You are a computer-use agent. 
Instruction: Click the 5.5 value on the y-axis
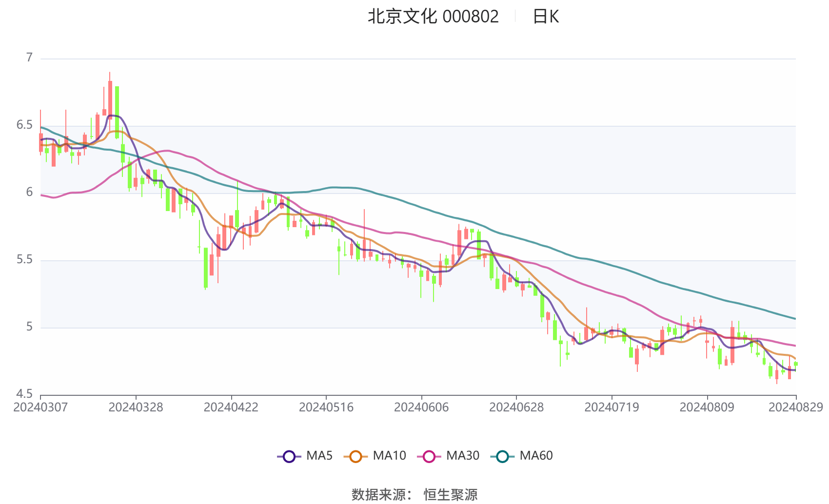click(24, 259)
